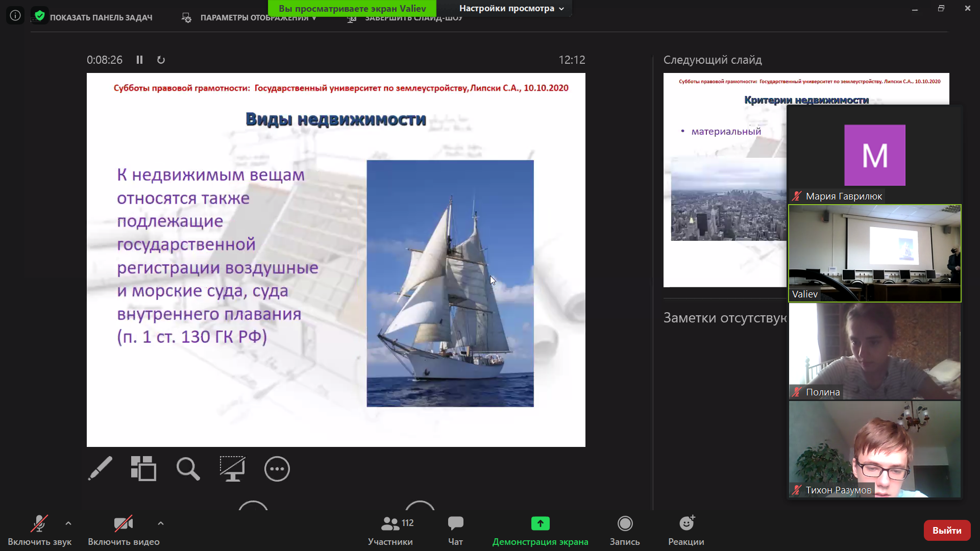Viewport: 980px width, 551px height.
Task: Expand video options arrow
Action: (161, 523)
